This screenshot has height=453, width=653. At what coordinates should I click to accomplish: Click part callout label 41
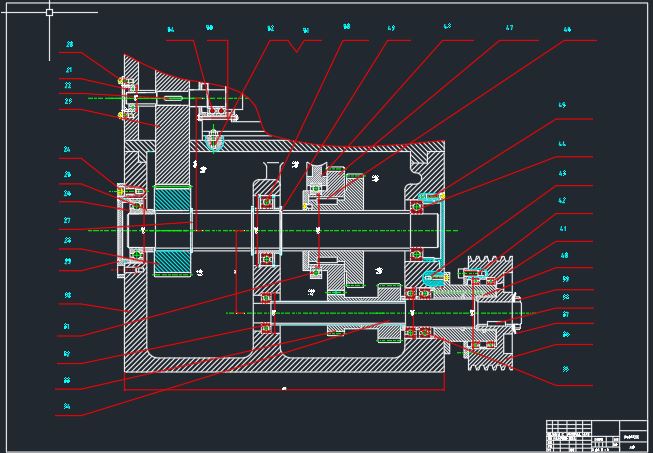point(563,229)
